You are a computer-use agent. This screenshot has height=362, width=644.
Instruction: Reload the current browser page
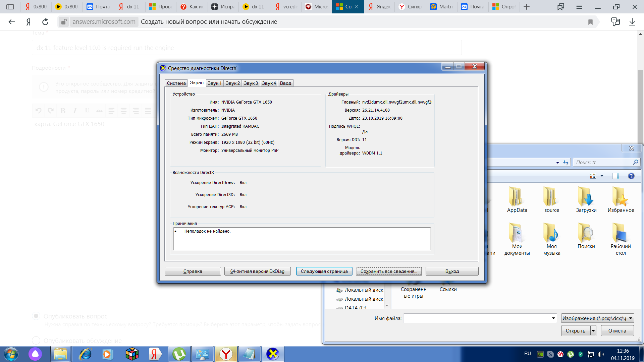tap(45, 22)
